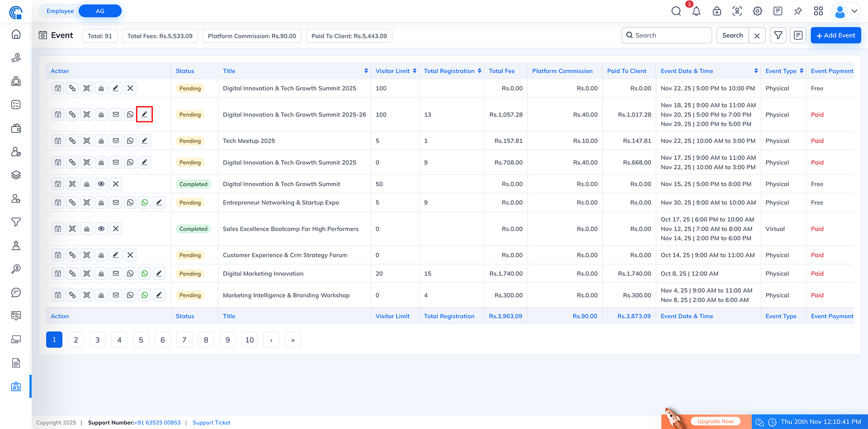The width and height of the screenshot is (868, 429).
Task: Open the Support Ticket link in the footer
Action: point(211,422)
